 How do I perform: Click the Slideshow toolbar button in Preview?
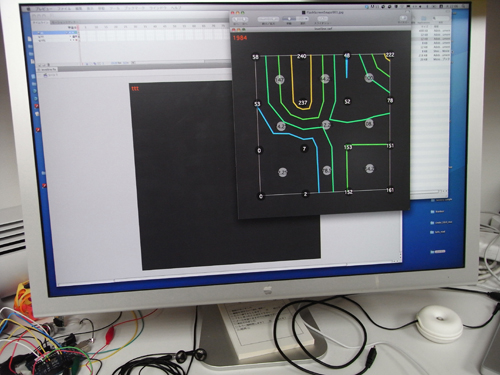click(322, 19)
